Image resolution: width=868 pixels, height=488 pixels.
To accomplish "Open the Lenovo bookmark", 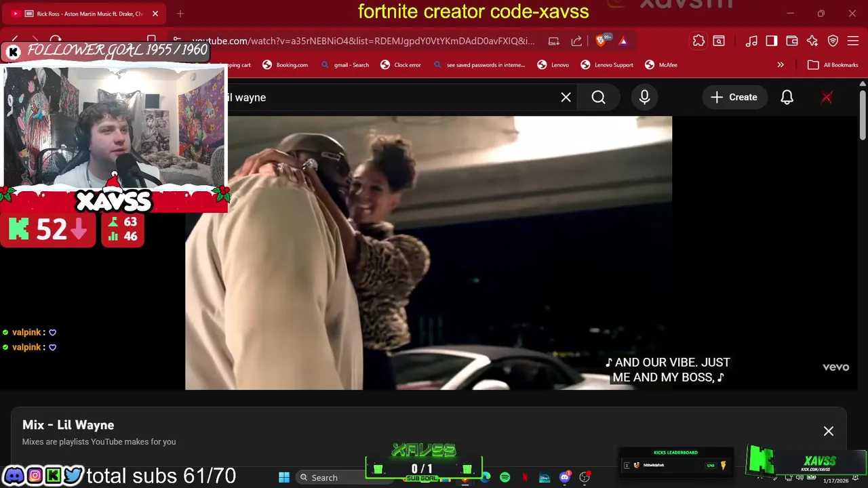I will (x=553, y=65).
